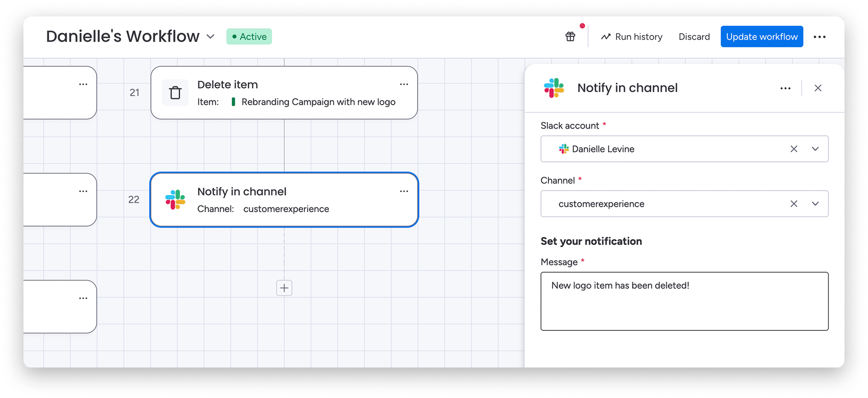Open options on the bottom cut-off left block
The image size is (868, 398).
(x=83, y=298)
